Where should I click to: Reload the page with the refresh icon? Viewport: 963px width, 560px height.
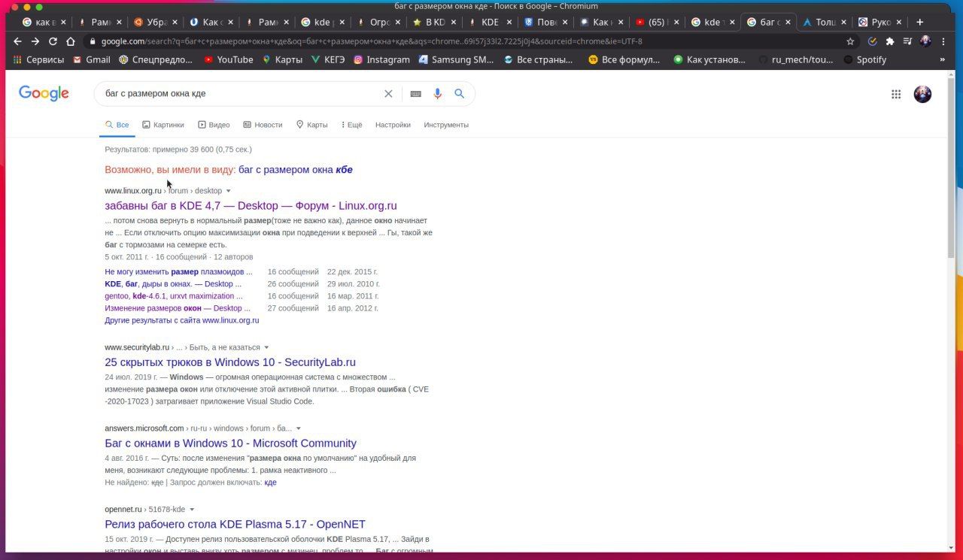tap(53, 41)
